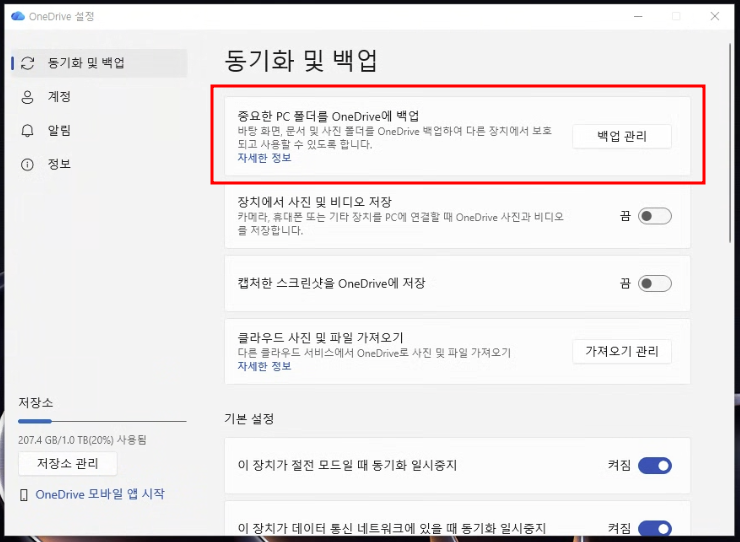Close the OneDrive 설정 window

tap(715, 17)
